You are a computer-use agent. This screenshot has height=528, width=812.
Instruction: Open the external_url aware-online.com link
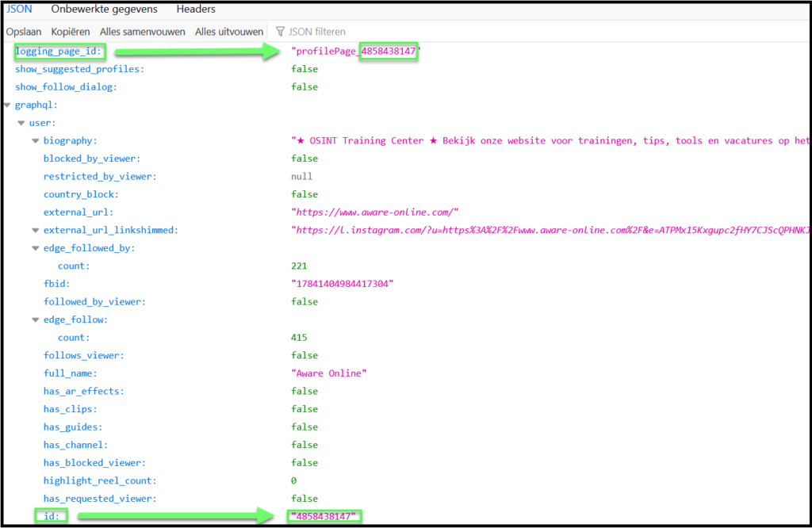click(x=375, y=212)
